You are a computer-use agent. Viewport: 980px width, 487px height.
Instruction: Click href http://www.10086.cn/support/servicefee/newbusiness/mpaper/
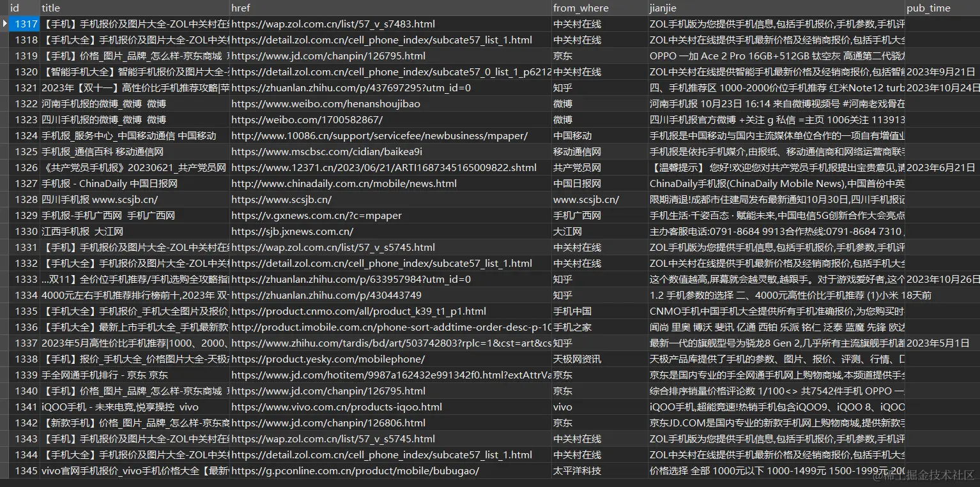pyautogui.click(x=379, y=136)
